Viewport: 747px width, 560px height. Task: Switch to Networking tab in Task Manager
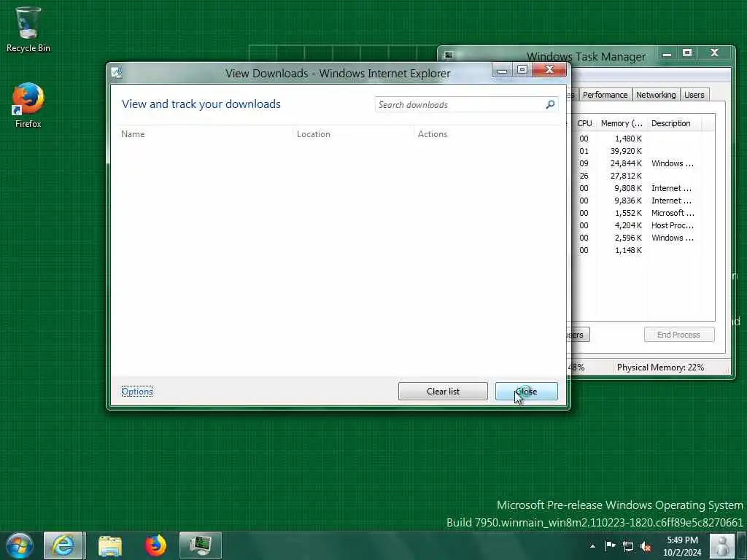656,95
